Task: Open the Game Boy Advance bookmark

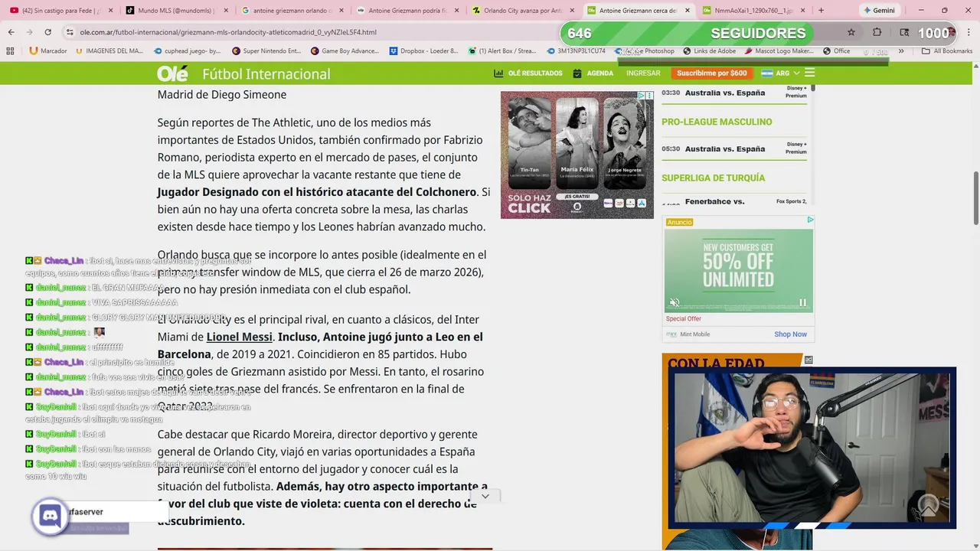Action: (x=345, y=51)
